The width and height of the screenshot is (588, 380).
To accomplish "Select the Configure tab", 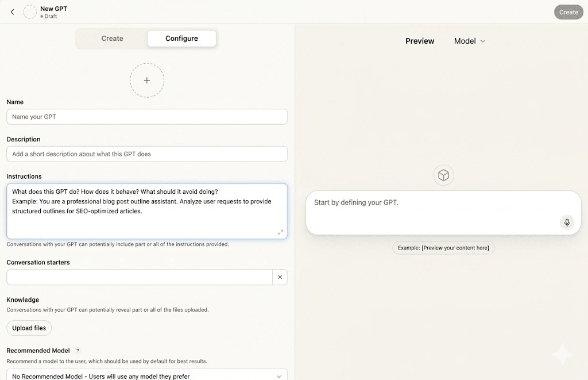I will pos(181,39).
